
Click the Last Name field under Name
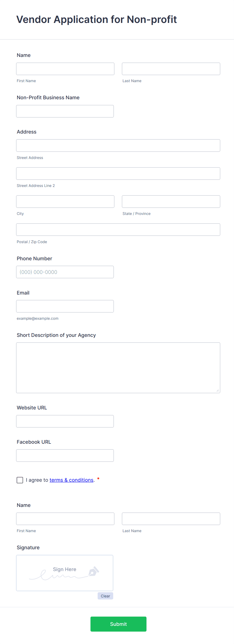171,69
